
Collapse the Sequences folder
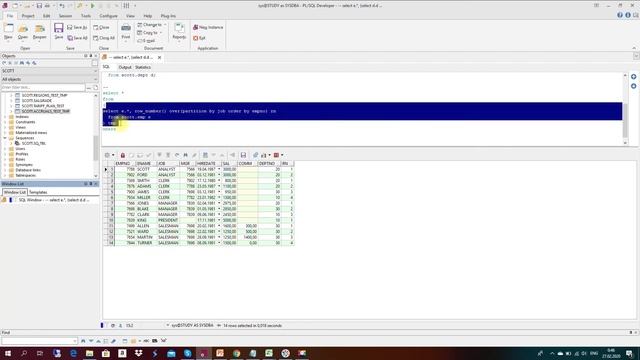pyautogui.click(x=5, y=138)
